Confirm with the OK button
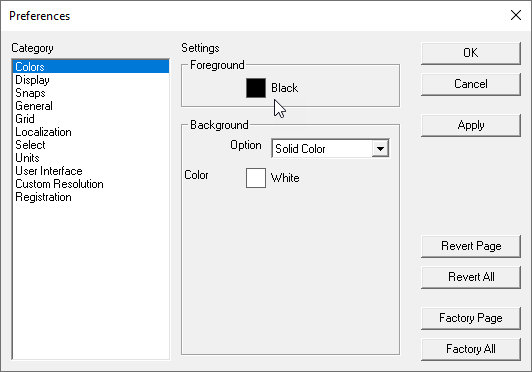This screenshot has width=532, height=372. 471,53
